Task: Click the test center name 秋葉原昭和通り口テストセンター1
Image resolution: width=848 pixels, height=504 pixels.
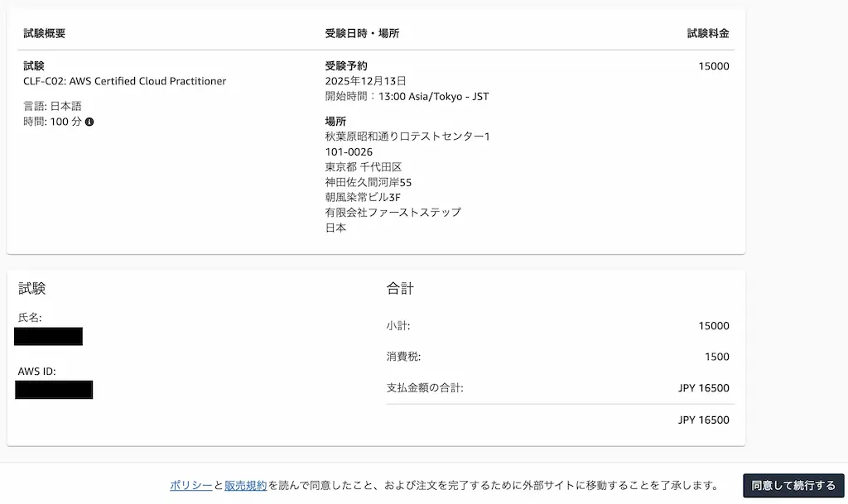Action: coord(407,136)
